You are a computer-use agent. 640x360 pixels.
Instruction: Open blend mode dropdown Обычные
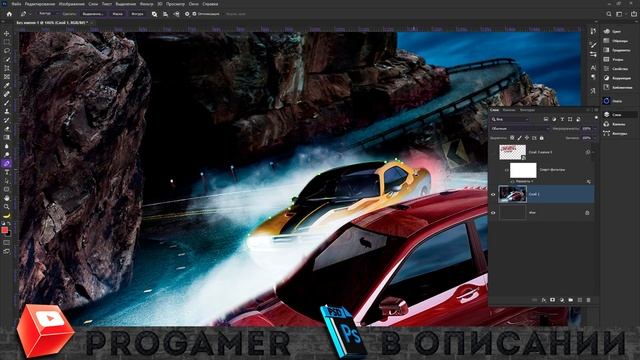[520, 129]
